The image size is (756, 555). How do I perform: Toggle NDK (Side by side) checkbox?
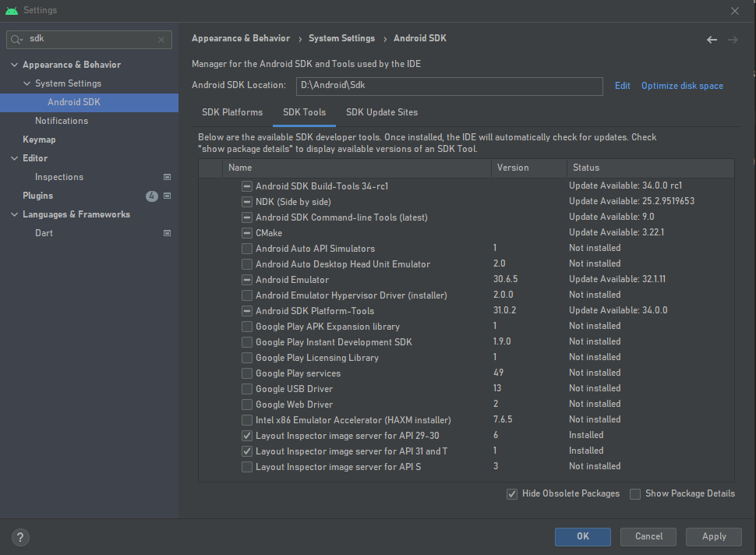pyautogui.click(x=247, y=202)
